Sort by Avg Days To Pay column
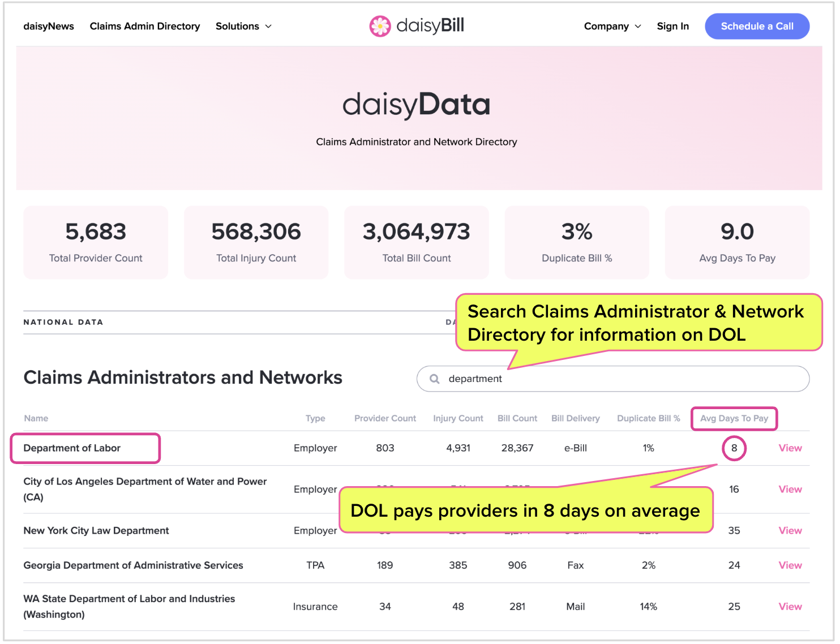 (x=734, y=419)
